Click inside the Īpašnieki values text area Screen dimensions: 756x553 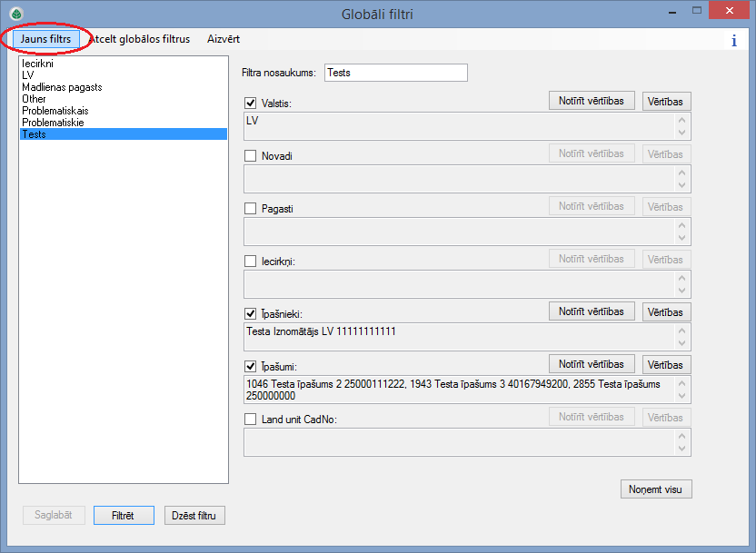459,337
